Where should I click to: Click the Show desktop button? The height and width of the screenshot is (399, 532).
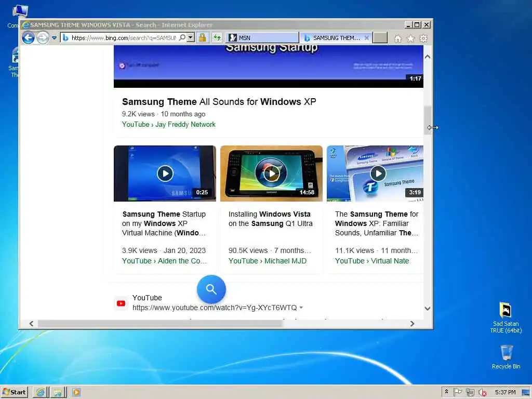point(526,392)
